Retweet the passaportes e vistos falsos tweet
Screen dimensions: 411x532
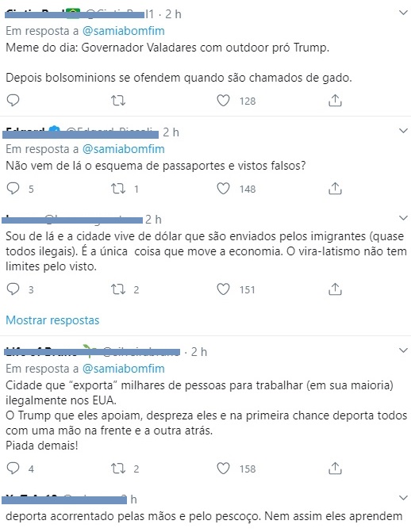(118, 189)
